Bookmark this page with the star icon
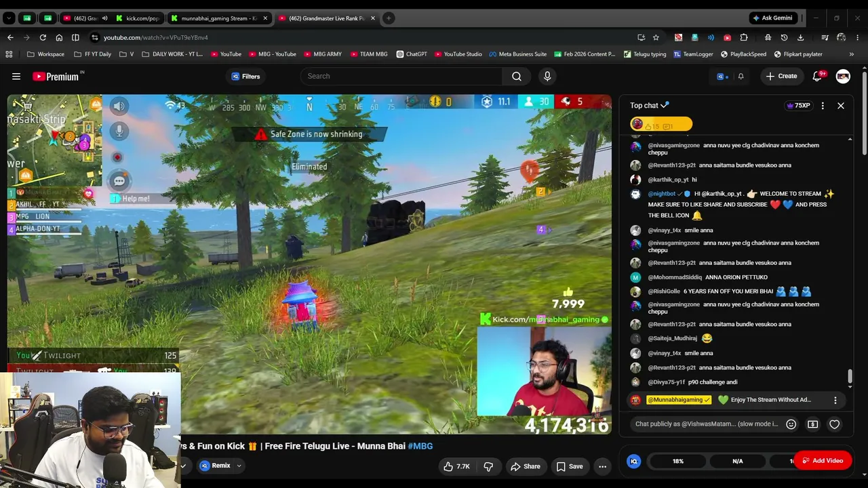The width and height of the screenshot is (868, 488). pos(656,37)
